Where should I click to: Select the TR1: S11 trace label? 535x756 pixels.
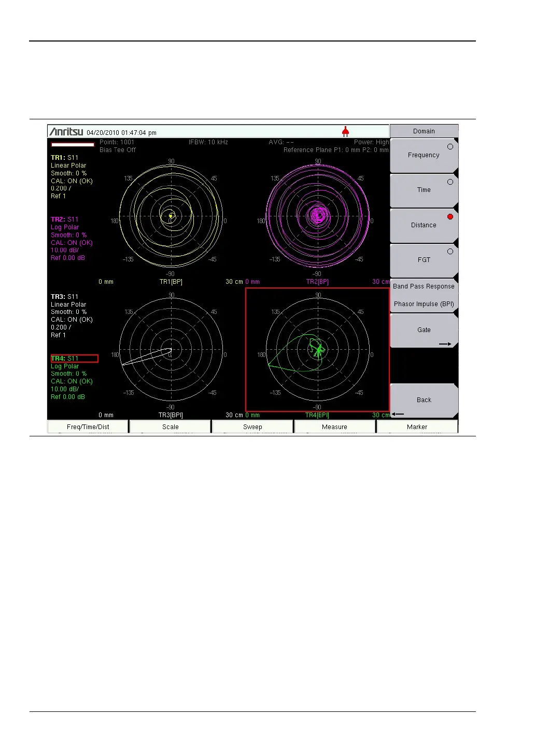(x=64, y=158)
